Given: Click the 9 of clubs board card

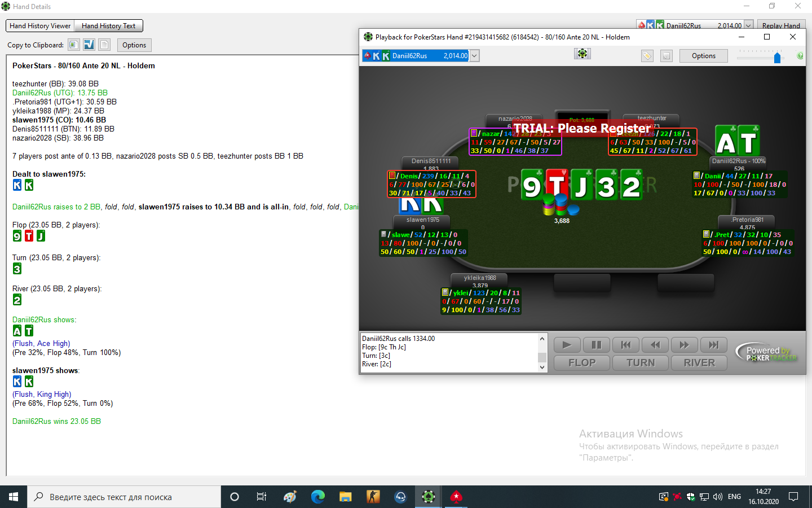Looking at the screenshot, I should click(x=533, y=185).
